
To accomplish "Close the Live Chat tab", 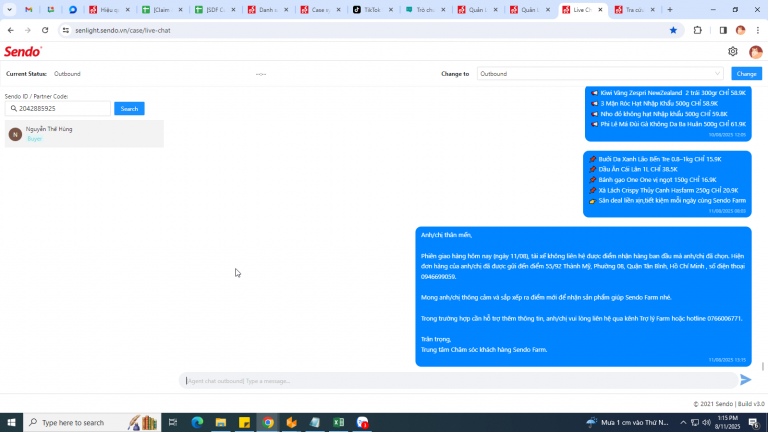I will 600,10.
